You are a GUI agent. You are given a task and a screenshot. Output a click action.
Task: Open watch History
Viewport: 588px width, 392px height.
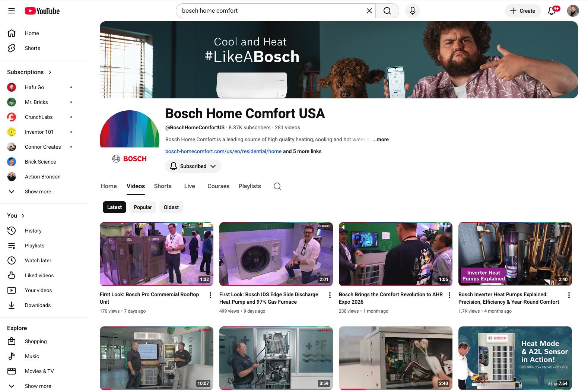click(44, 231)
